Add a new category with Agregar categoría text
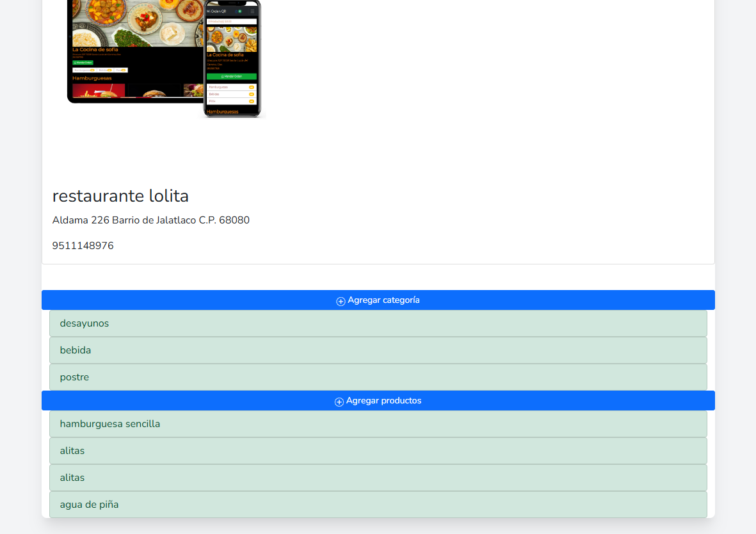756x534 pixels. coord(383,300)
